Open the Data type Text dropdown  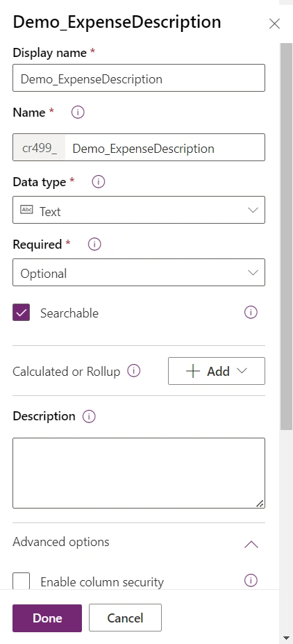(x=139, y=210)
